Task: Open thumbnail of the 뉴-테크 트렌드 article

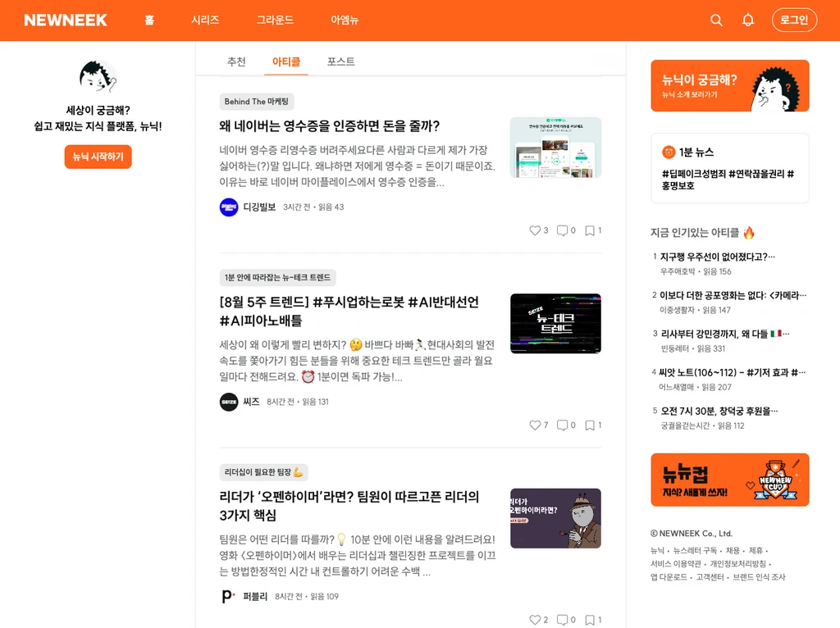Action: pos(555,324)
